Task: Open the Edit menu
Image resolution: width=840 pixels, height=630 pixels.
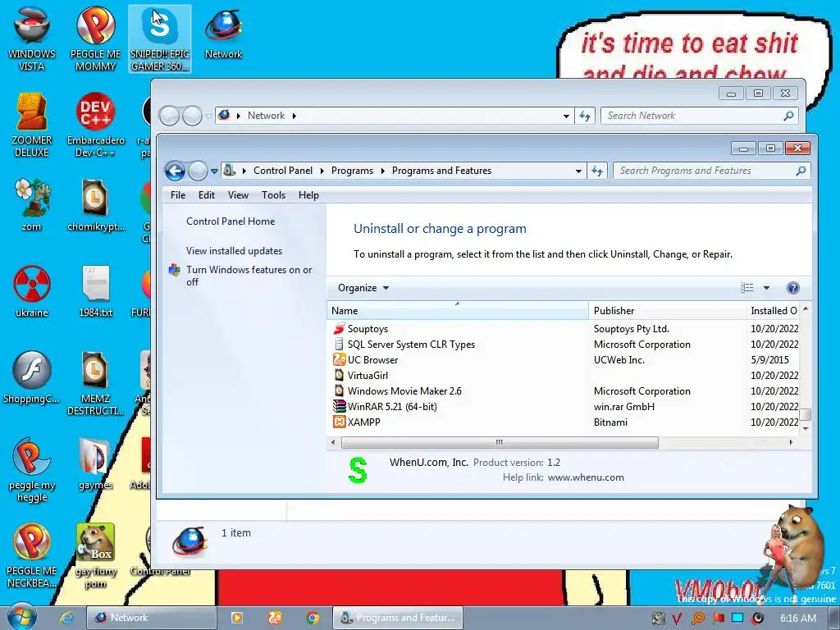Action: [x=206, y=195]
